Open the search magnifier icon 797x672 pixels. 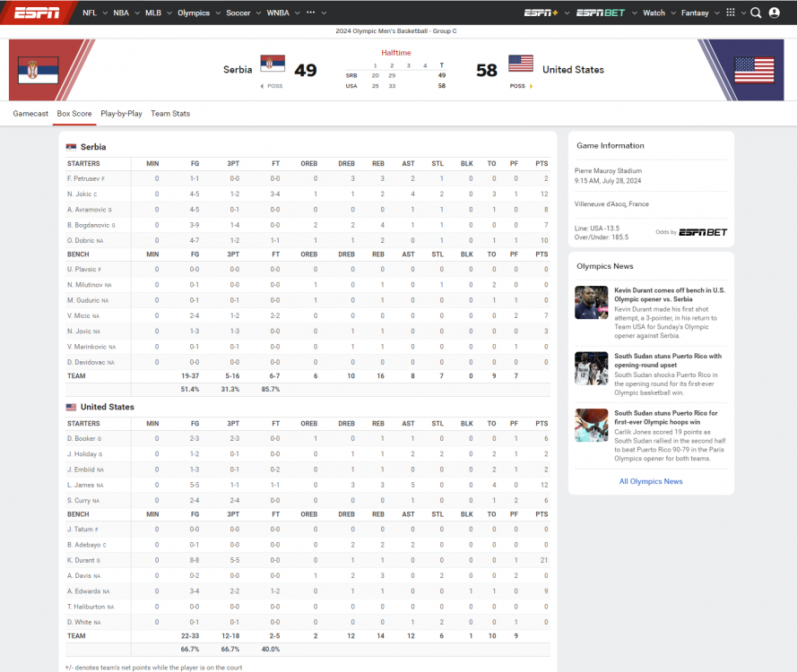756,13
